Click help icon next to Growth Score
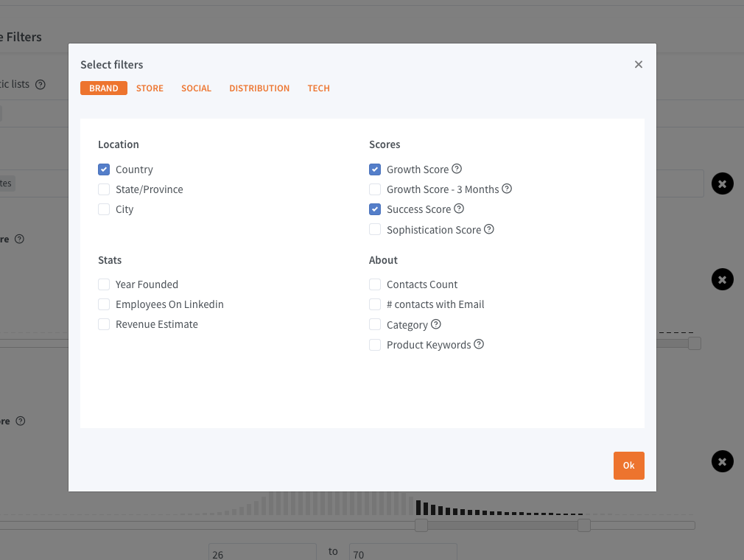 click(457, 169)
